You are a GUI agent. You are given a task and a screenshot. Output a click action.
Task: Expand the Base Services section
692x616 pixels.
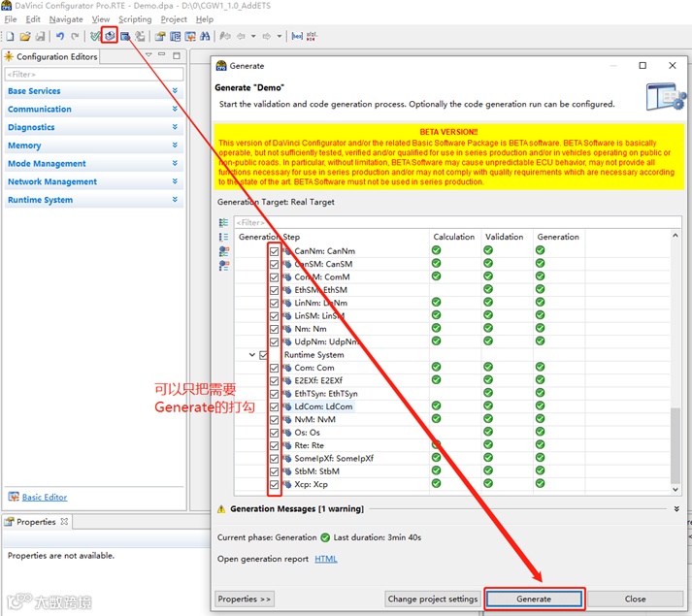coord(175,90)
